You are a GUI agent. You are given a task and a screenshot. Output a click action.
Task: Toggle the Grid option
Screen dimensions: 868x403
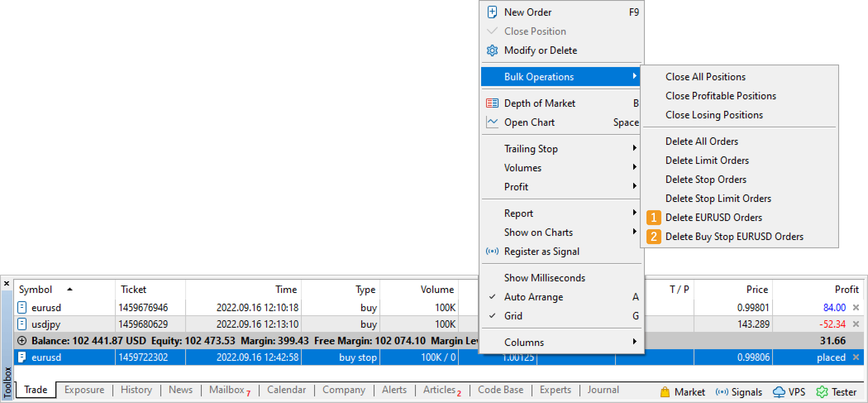(x=513, y=316)
